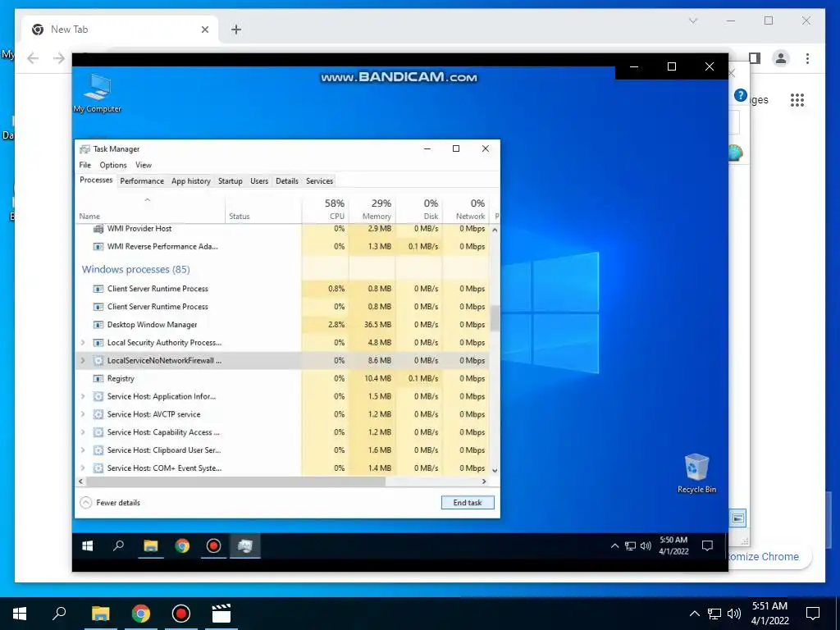The width and height of the screenshot is (840, 630).
Task: Click Chrome back arrow
Action: (33, 58)
